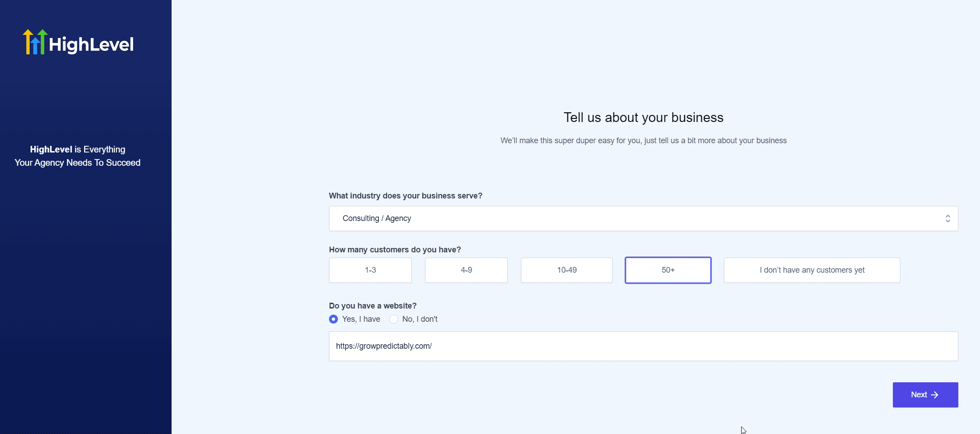Click the up-down chevron of the industry select

[x=948, y=218]
